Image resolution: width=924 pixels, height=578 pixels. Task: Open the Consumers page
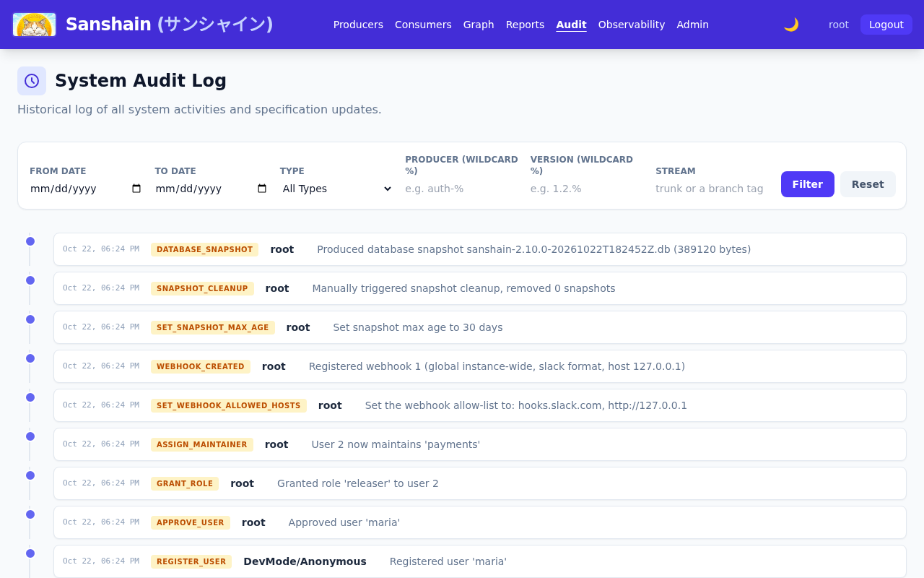423,25
